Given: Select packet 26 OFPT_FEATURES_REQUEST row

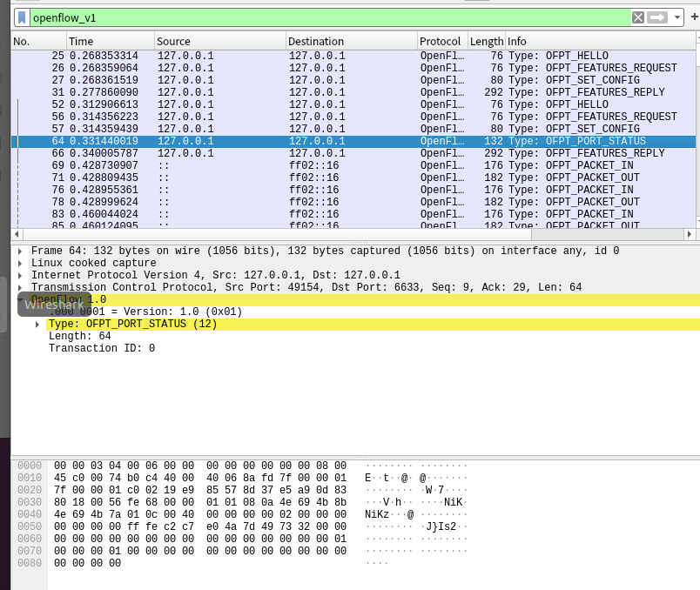Looking at the screenshot, I should [353, 68].
